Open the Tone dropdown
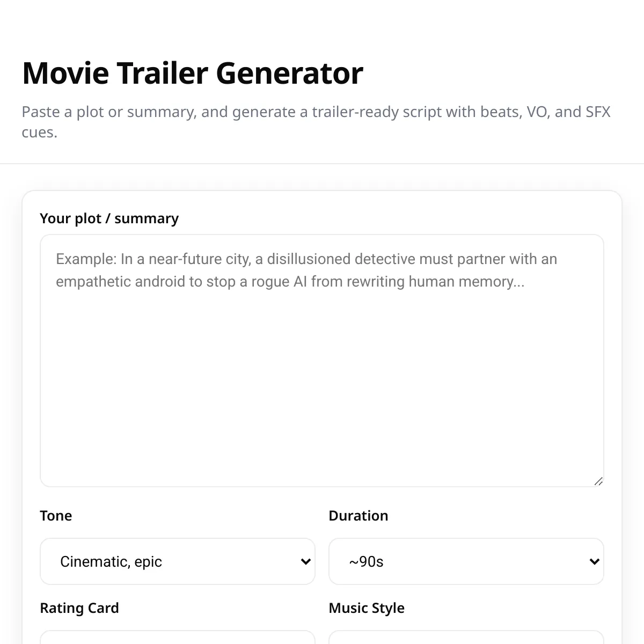 tap(177, 561)
